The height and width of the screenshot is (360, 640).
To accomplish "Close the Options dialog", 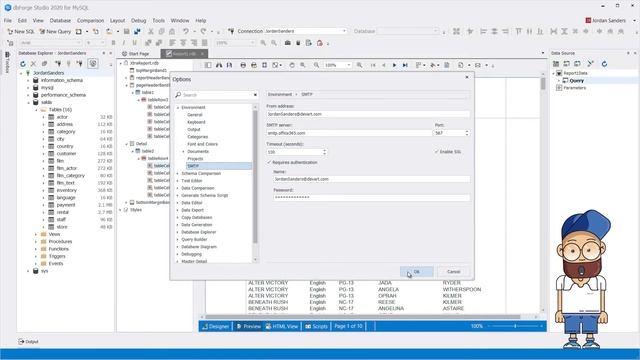I will [467, 77].
